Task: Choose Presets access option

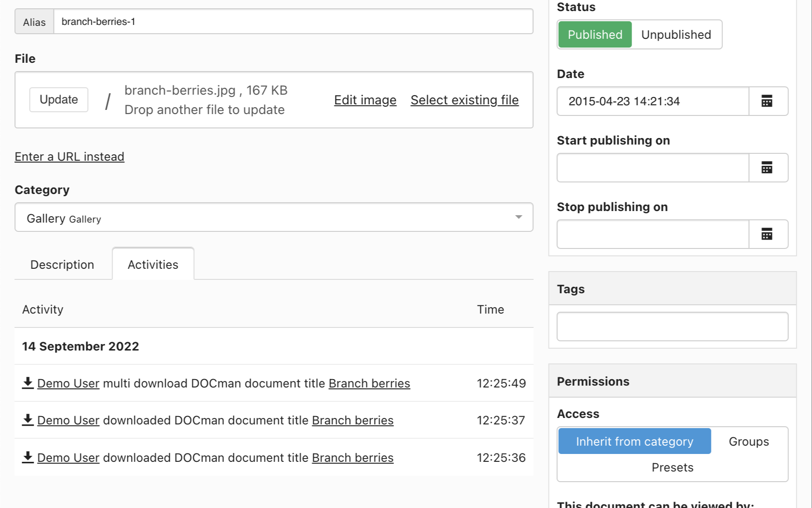Action: [672, 467]
